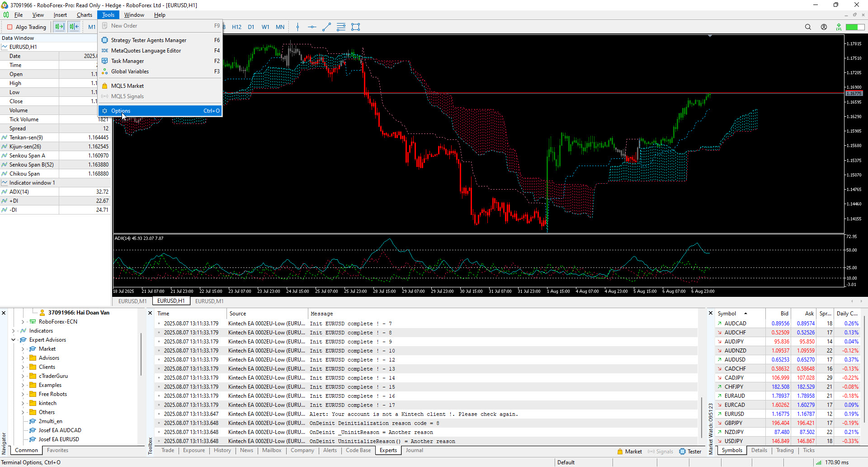Switch chart to M1 timeframe

(x=92, y=27)
